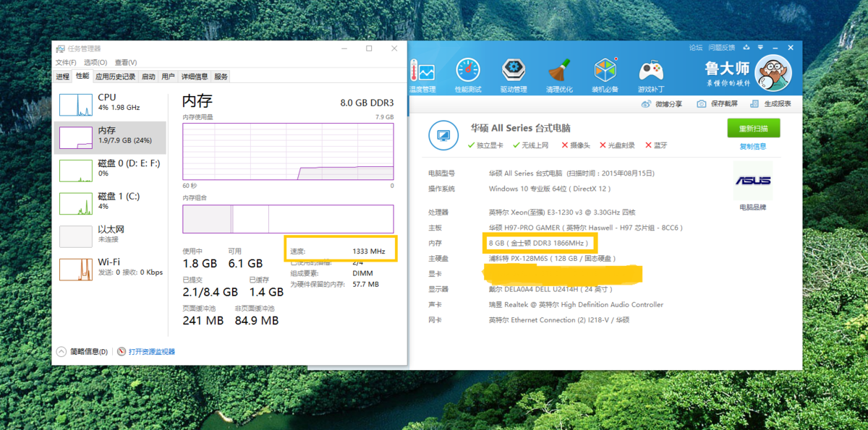This screenshot has height=430, width=868.
Task: Switch to the 进程 processes tab
Action: [63, 77]
